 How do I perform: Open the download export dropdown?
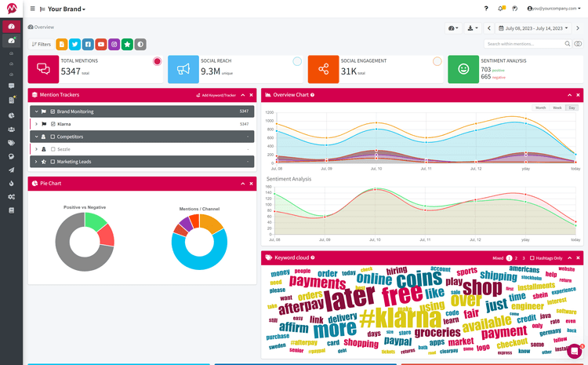(x=473, y=28)
